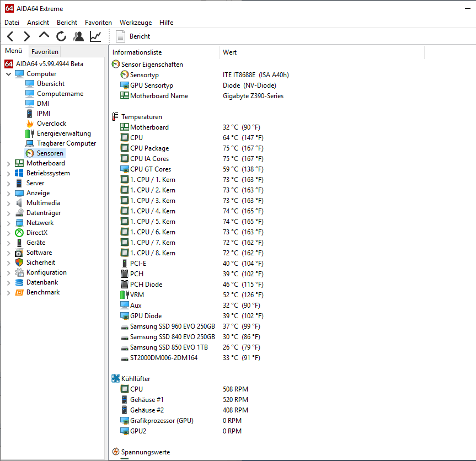The image size is (476, 461).
Task: Click the Betriebssystem Windows logo icon
Action: (19, 173)
